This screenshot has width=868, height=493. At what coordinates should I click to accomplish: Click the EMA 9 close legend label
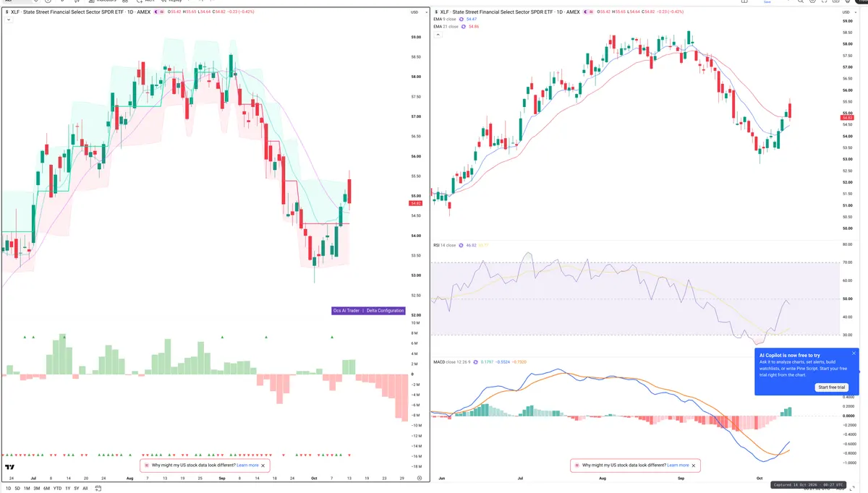tap(445, 20)
